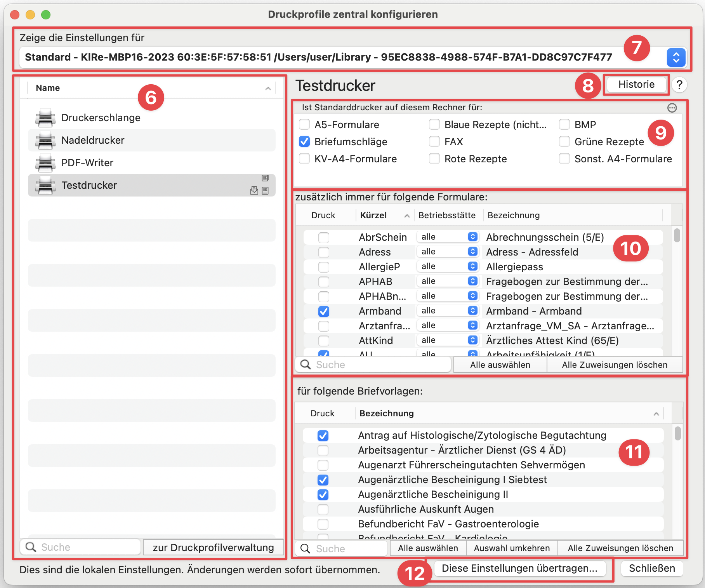Click the top form icon on Testdrucker row
The image size is (705, 588).
pyautogui.click(x=265, y=178)
